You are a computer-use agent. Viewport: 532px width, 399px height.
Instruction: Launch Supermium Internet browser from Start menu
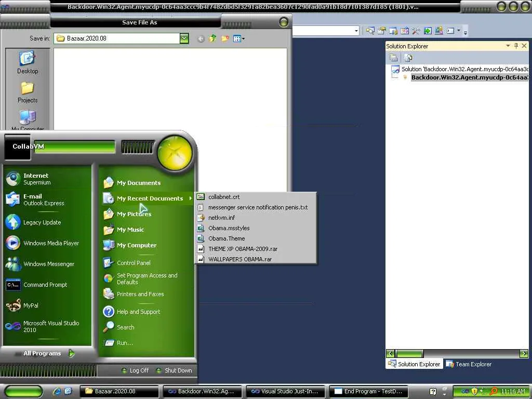(x=47, y=179)
